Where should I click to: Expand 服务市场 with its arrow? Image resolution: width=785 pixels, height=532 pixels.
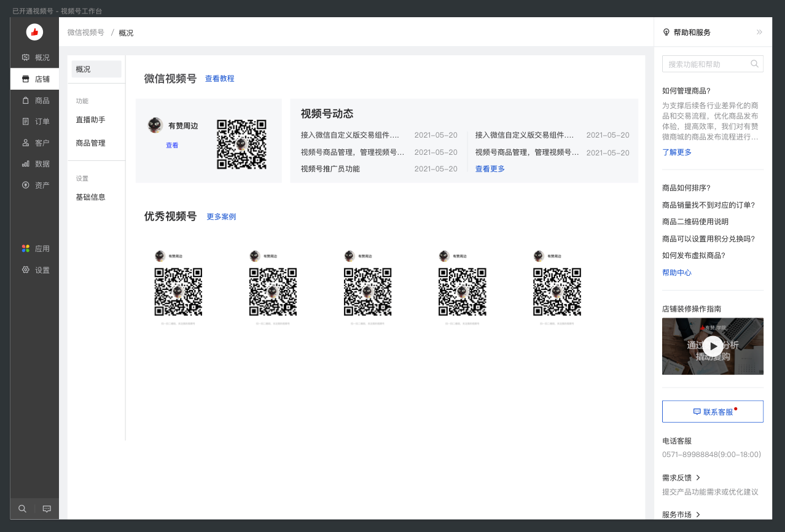coord(698,515)
